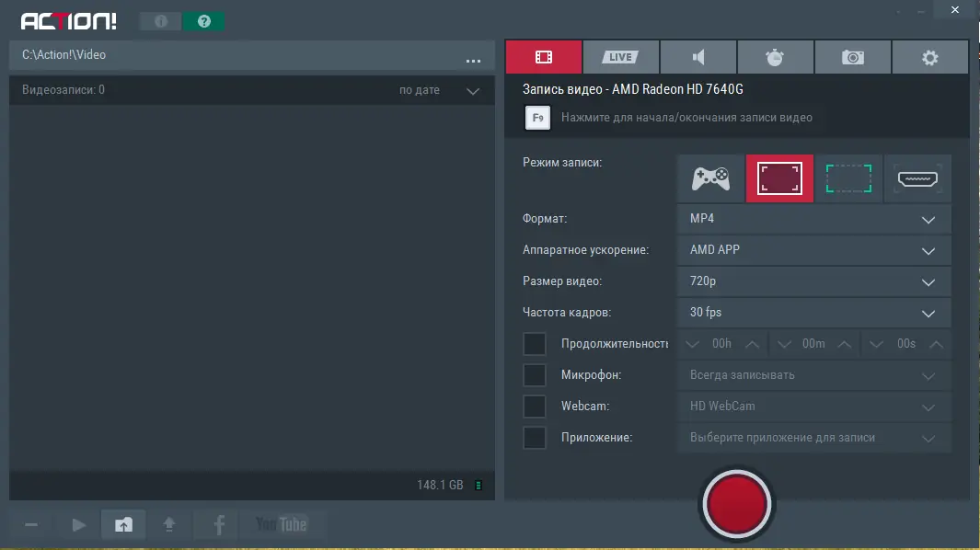Click the Facebook share icon
Screen dimensions: 980x550
pos(219,524)
